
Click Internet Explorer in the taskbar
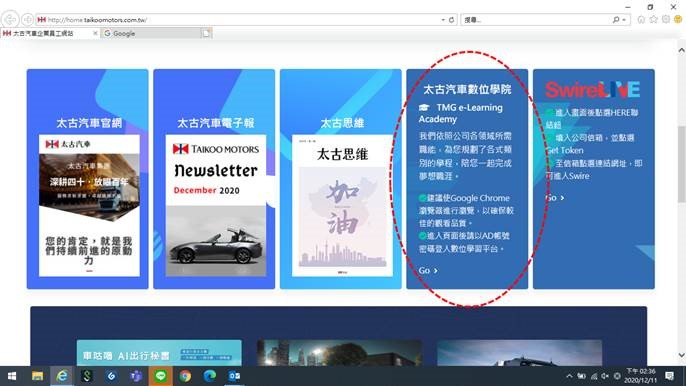pyautogui.click(x=62, y=376)
